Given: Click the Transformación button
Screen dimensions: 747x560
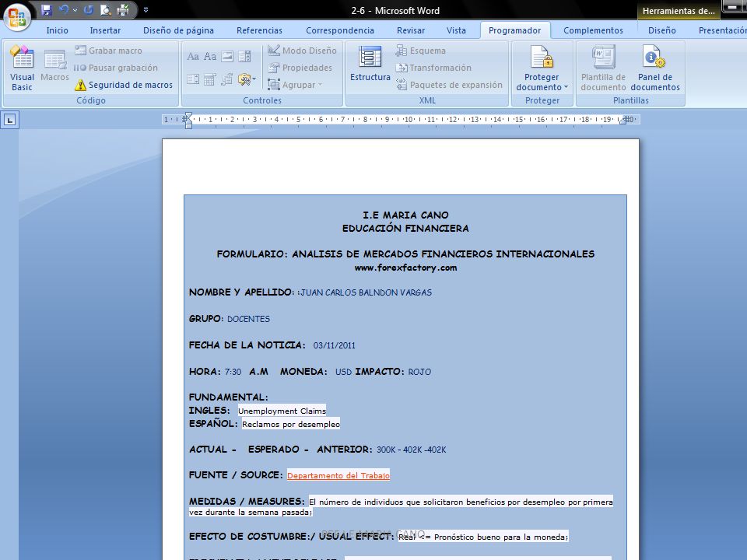Looking at the screenshot, I should coord(433,68).
